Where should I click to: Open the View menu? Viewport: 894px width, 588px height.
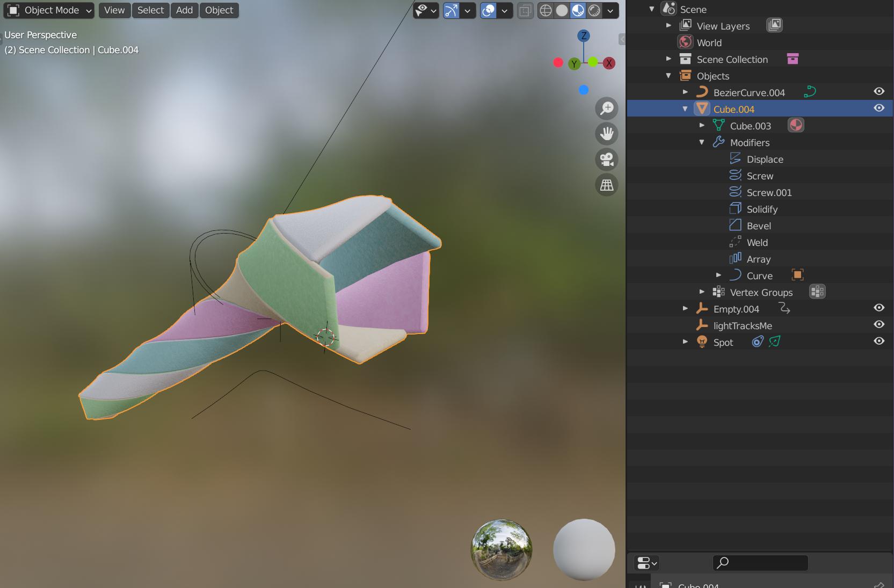click(x=114, y=10)
